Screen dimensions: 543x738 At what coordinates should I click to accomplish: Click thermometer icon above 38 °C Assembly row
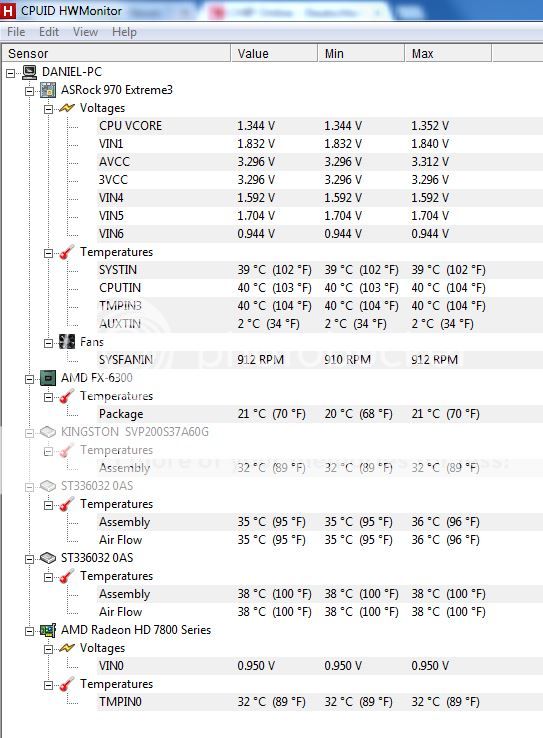point(67,576)
